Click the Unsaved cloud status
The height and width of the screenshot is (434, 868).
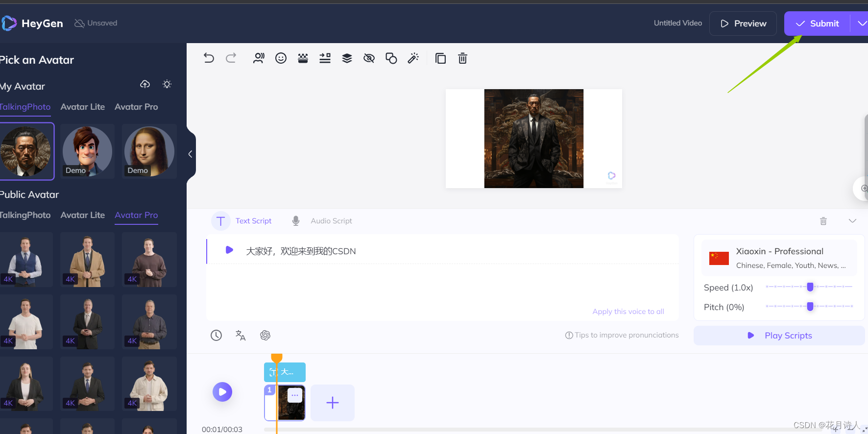point(96,23)
